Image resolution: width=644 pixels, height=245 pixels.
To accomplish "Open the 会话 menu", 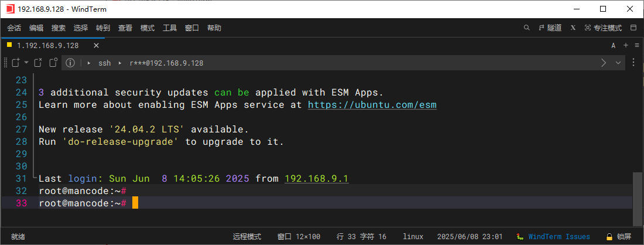I will tap(14, 28).
